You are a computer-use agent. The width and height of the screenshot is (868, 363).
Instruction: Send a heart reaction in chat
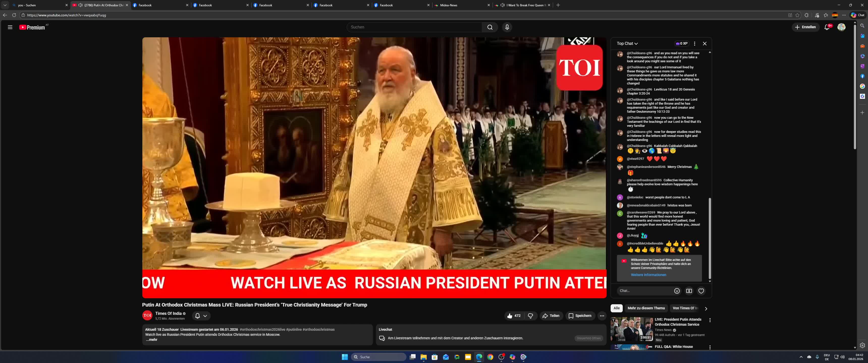point(701,291)
